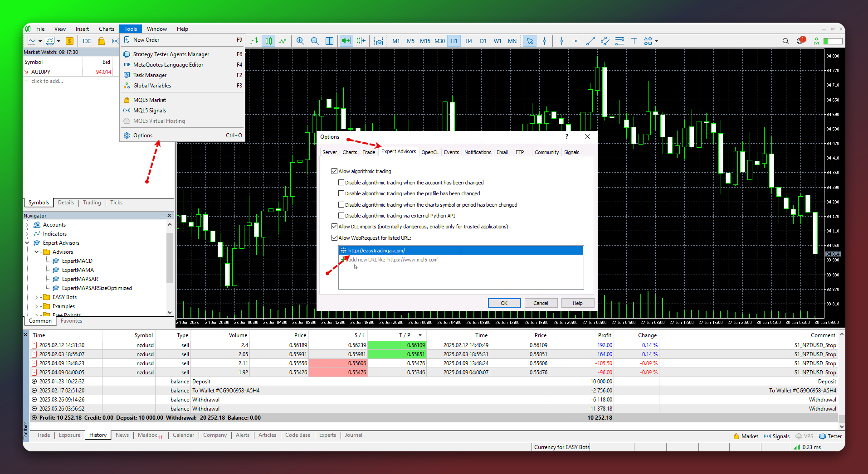Select candlestick chart type icon
The height and width of the screenshot is (474, 868).
[269, 41]
